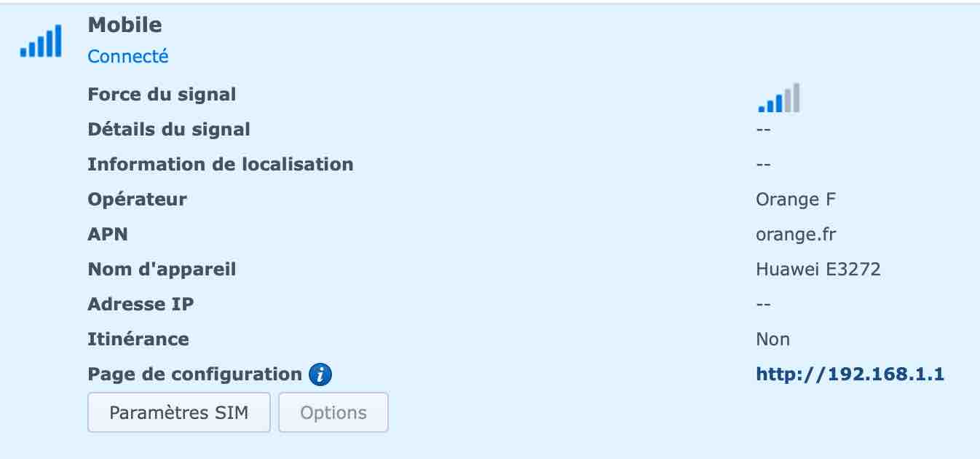Click the Adresse IP label
The width and height of the screenshot is (980, 459).
(x=141, y=304)
